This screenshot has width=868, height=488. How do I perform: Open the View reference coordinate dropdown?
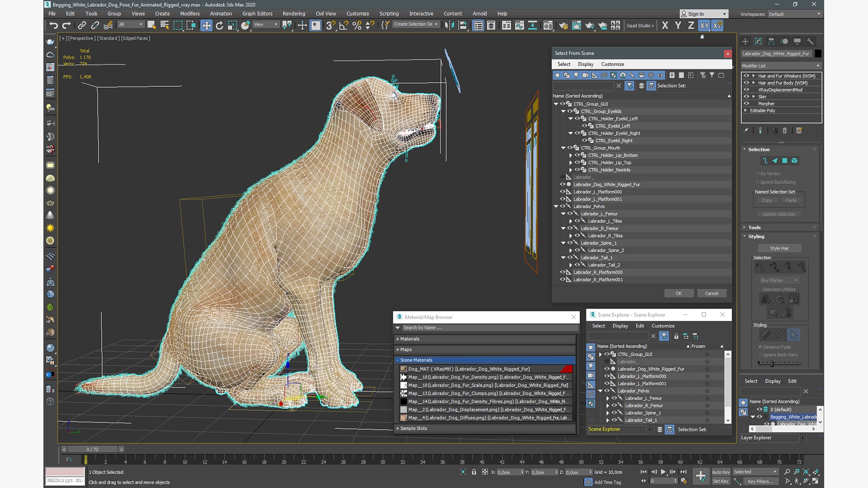pyautogui.click(x=266, y=24)
